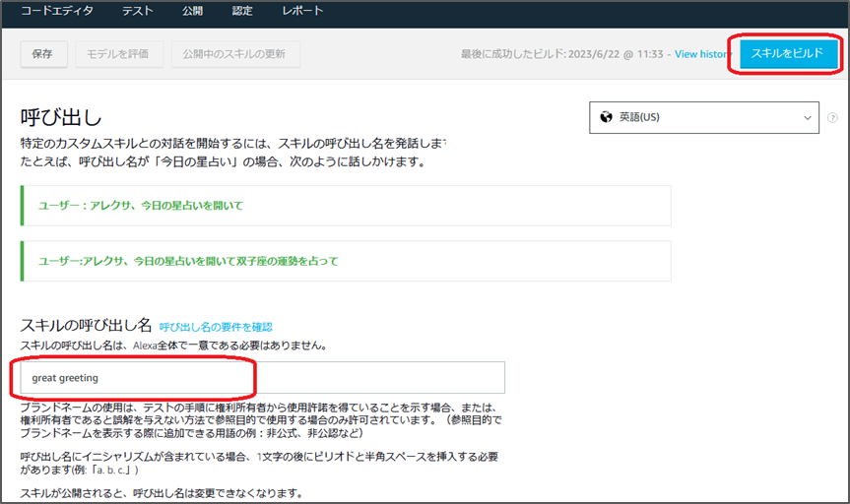Open 呼び出し名の要件を確認 link
Screen dimensions: 850x504
pos(216,327)
